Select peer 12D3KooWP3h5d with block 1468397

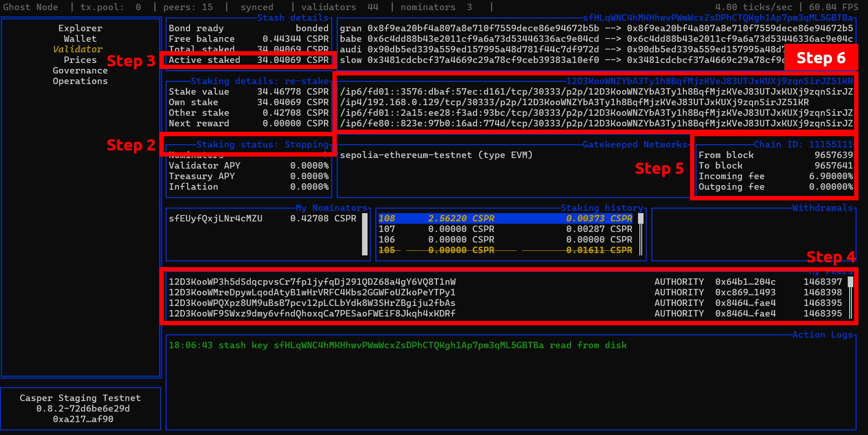tap(312, 282)
